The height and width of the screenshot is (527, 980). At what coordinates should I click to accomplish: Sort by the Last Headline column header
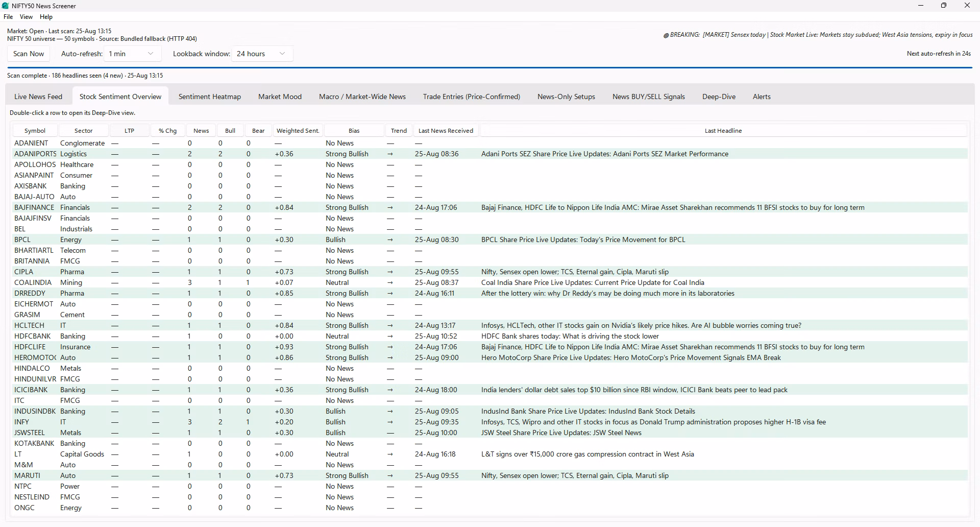click(723, 131)
